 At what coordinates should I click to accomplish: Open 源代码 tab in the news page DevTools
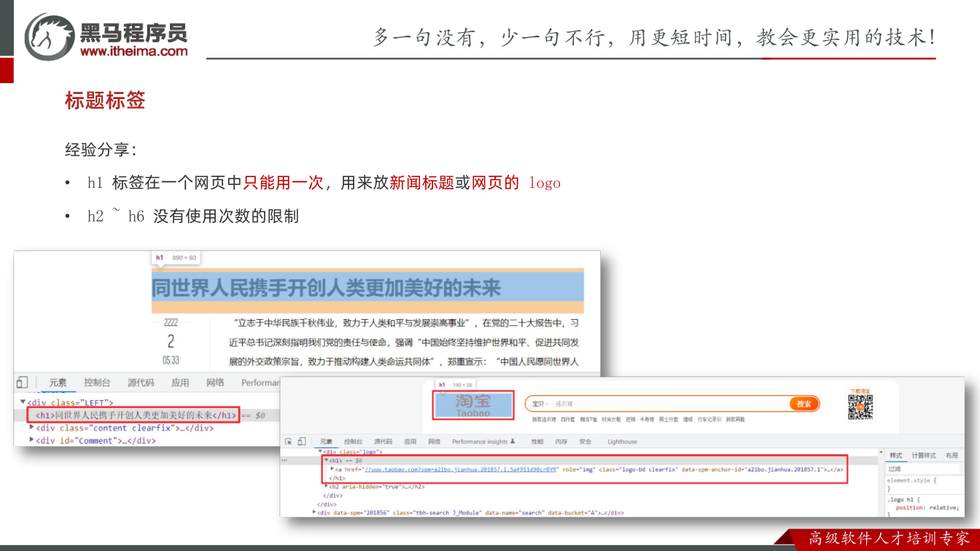point(141,382)
